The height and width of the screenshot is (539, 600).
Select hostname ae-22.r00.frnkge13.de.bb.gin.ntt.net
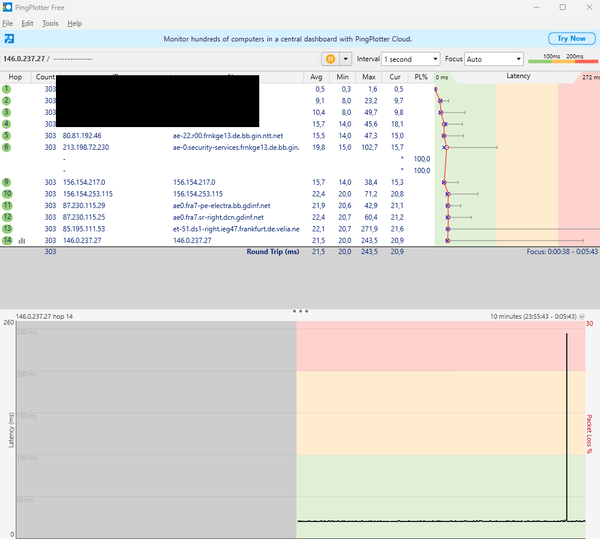228,136
